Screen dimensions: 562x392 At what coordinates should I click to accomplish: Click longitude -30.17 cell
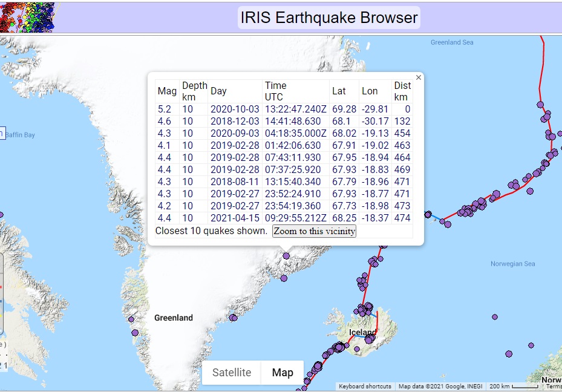pos(375,121)
